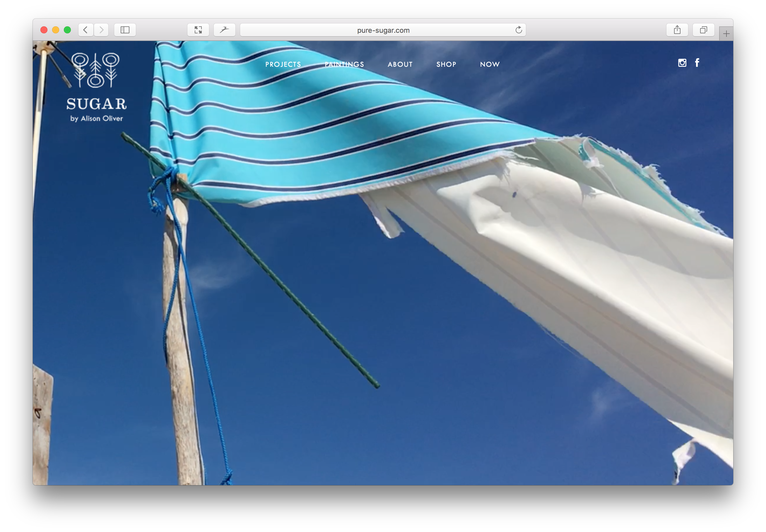The height and width of the screenshot is (532, 766).
Task: Open the Instagram page from the header icon
Action: pos(682,63)
